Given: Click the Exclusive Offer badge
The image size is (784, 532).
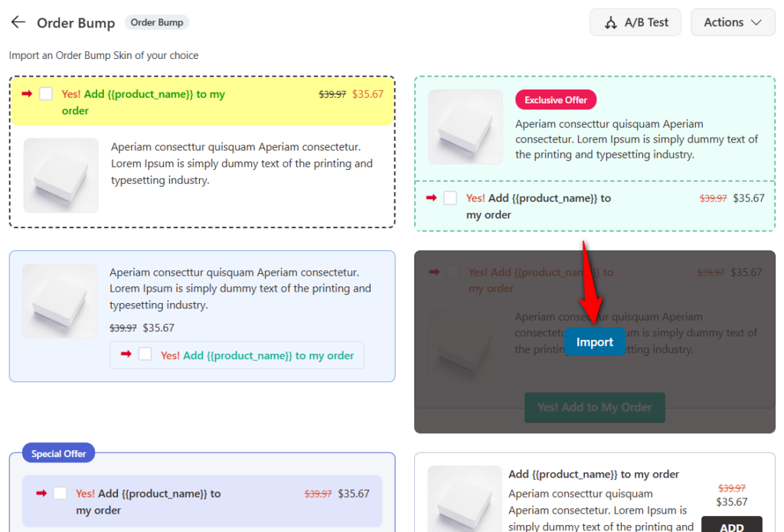Looking at the screenshot, I should (x=556, y=100).
